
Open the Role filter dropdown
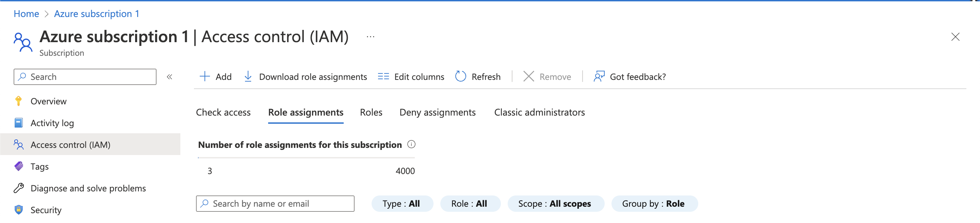pyautogui.click(x=470, y=204)
